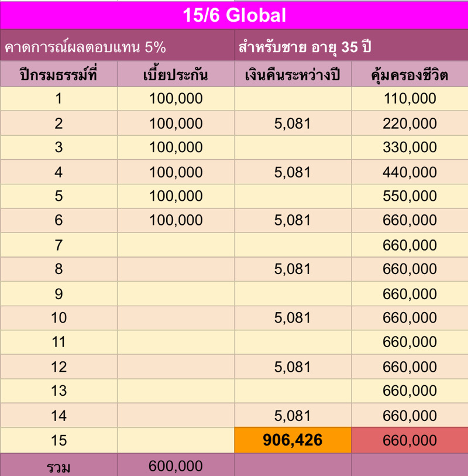Select the "เงินคืนระหว่างปี" column header
The image size is (468, 476).
[292, 75]
